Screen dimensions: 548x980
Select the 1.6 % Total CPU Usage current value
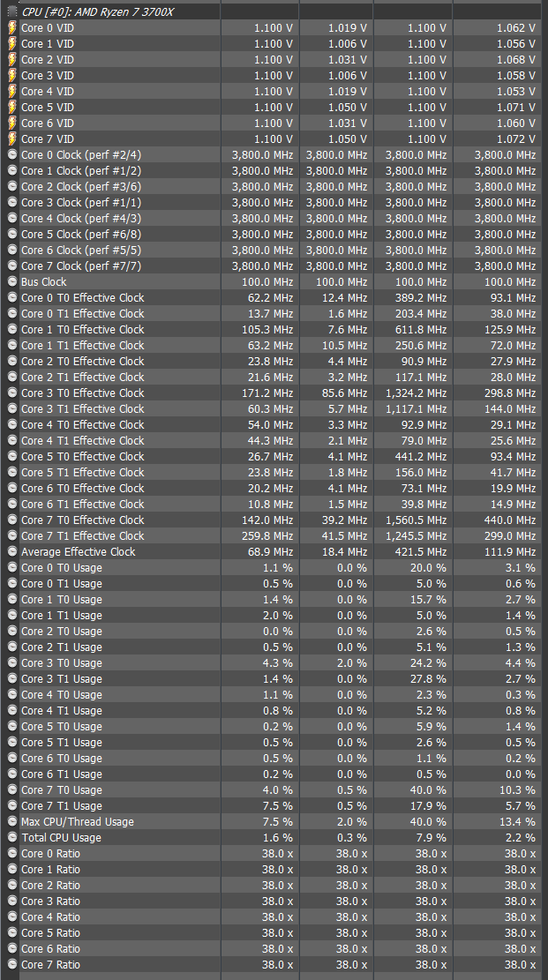coord(278,837)
